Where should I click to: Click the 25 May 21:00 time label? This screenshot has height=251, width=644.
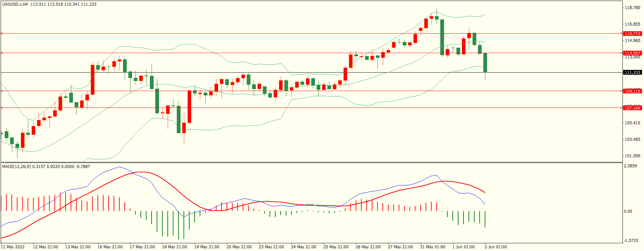pos(336,247)
